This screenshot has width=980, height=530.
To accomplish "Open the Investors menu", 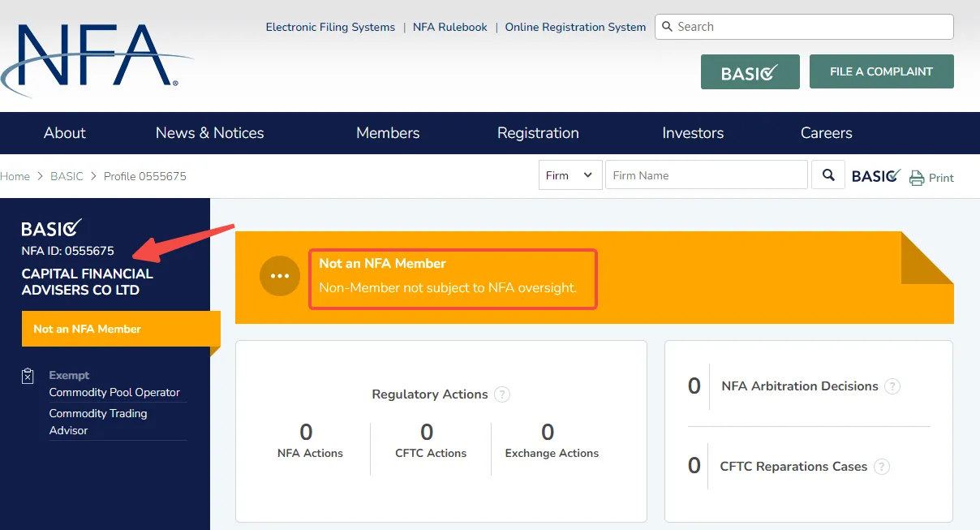I will pos(693,133).
